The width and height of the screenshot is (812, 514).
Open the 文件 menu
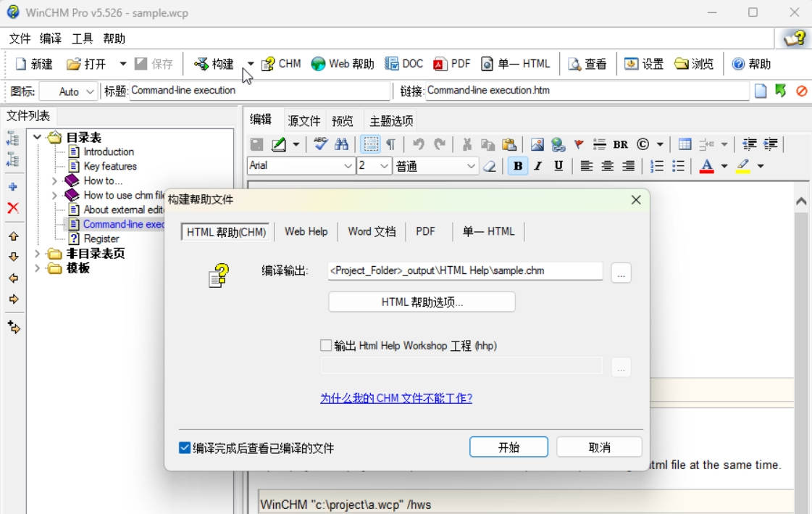[20, 38]
